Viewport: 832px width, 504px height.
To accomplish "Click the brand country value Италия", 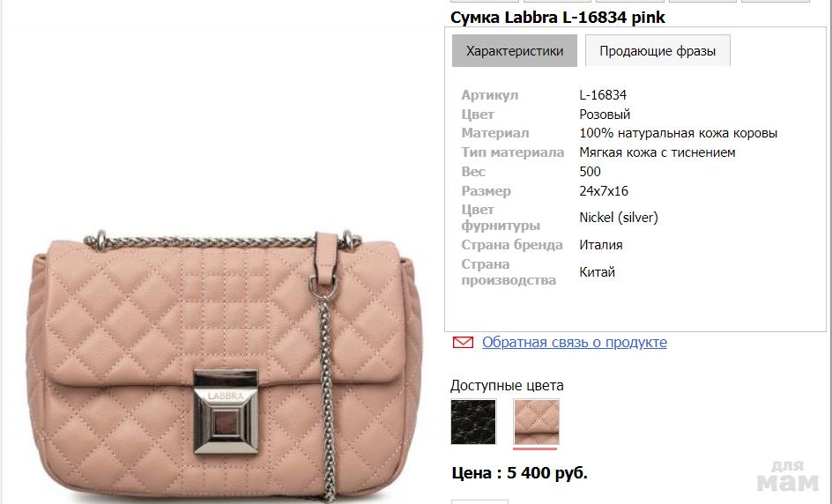I will pyautogui.click(x=601, y=245).
